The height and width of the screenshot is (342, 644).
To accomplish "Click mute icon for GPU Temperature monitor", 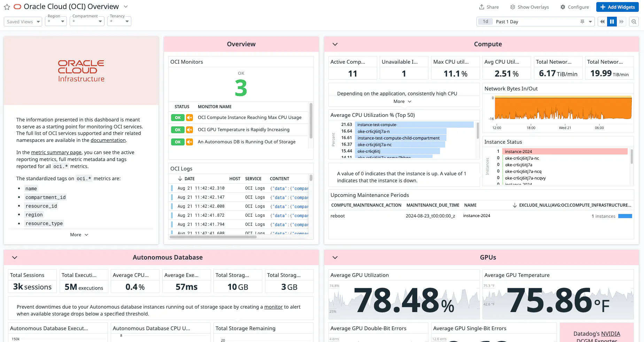I will click(189, 130).
